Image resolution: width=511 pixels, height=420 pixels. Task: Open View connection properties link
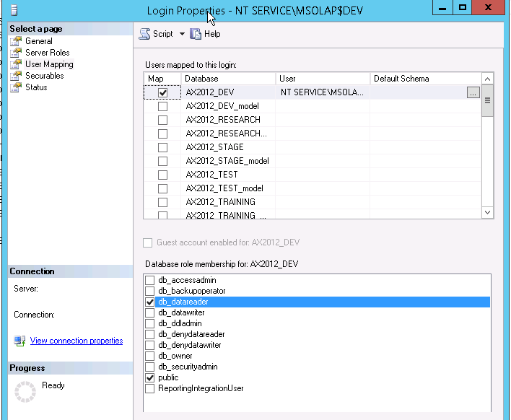(77, 341)
